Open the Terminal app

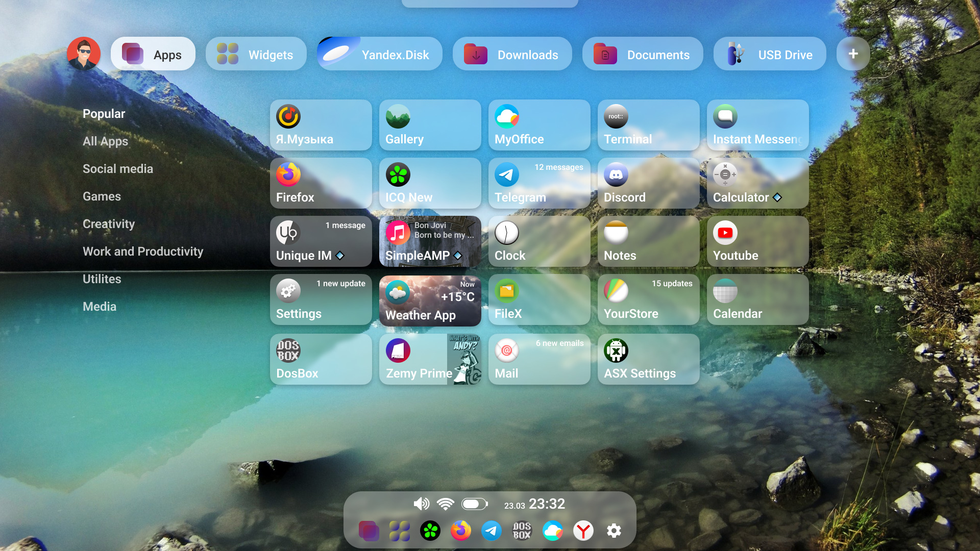(648, 125)
